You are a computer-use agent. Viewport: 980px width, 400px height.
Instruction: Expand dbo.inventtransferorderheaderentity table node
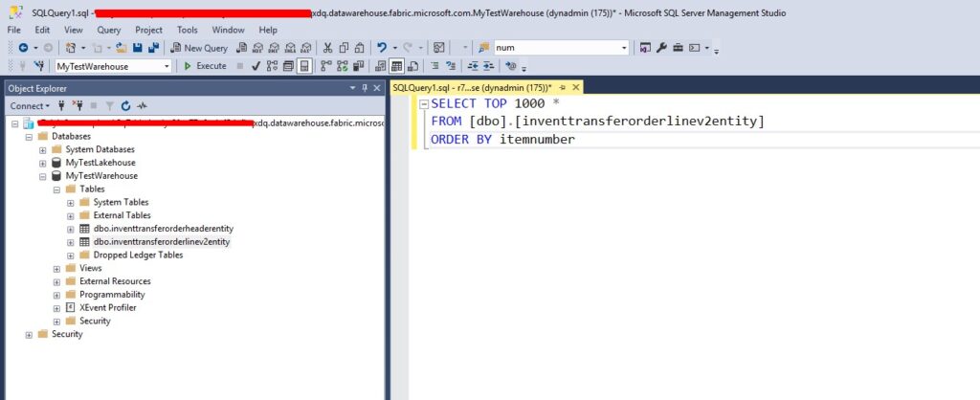pyautogui.click(x=71, y=229)
